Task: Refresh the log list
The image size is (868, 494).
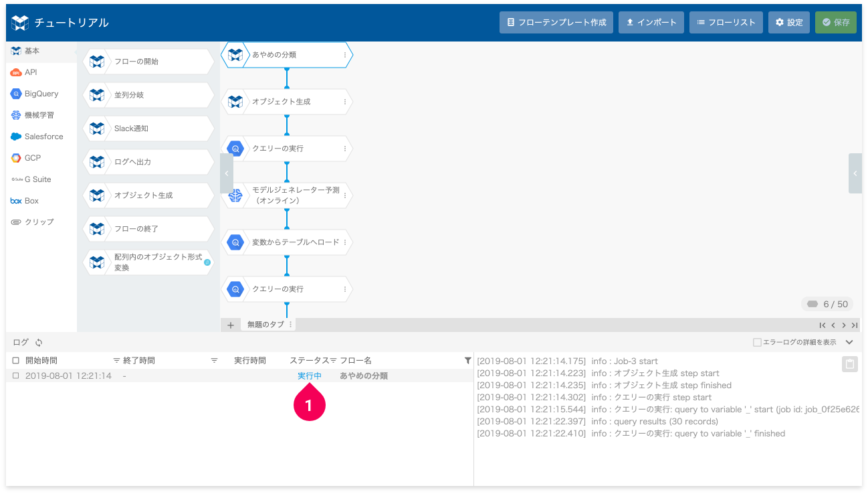Action: pos(39,343)
